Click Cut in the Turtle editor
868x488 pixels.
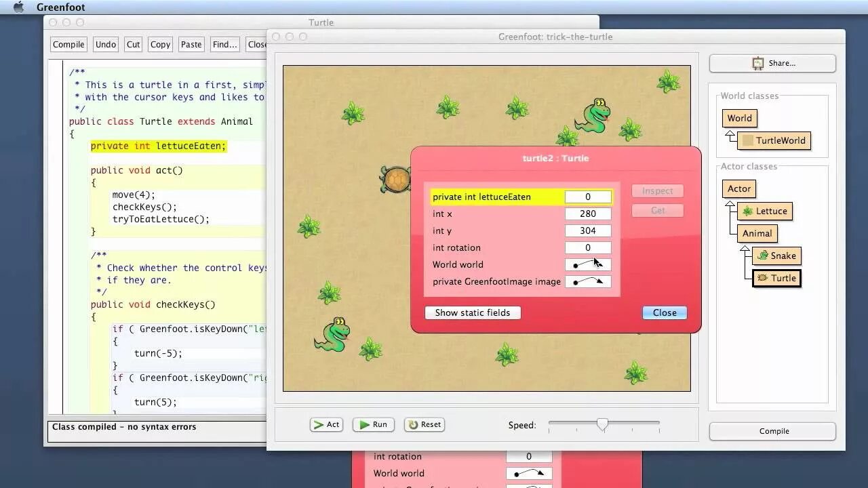click(134, 45)
